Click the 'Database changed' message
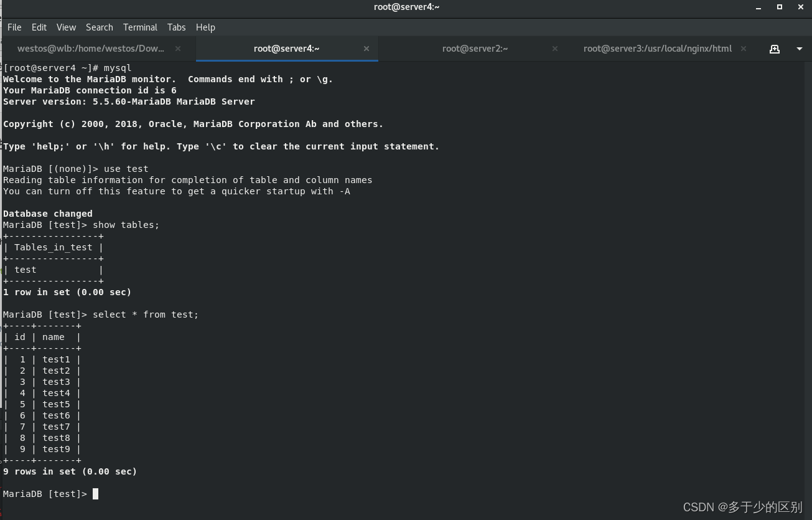Viewport: 812px width, 520px height. click(48, 214)
